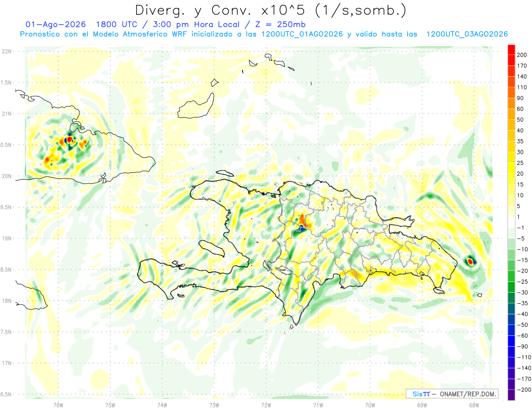Viewport: 532px width, 411px height.
Task: Click the '21N' latitude label
Action: (6, 114)
